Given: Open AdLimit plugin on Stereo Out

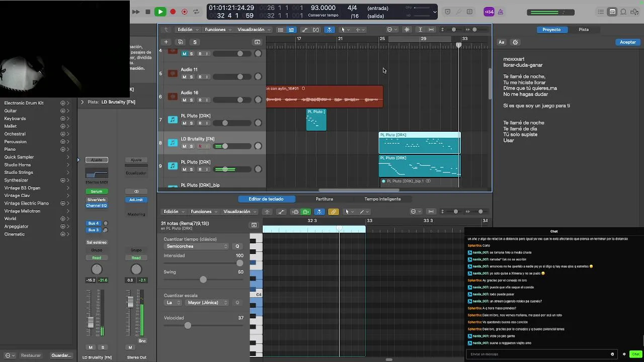Looking at the screenshot, I should (136, 200).
